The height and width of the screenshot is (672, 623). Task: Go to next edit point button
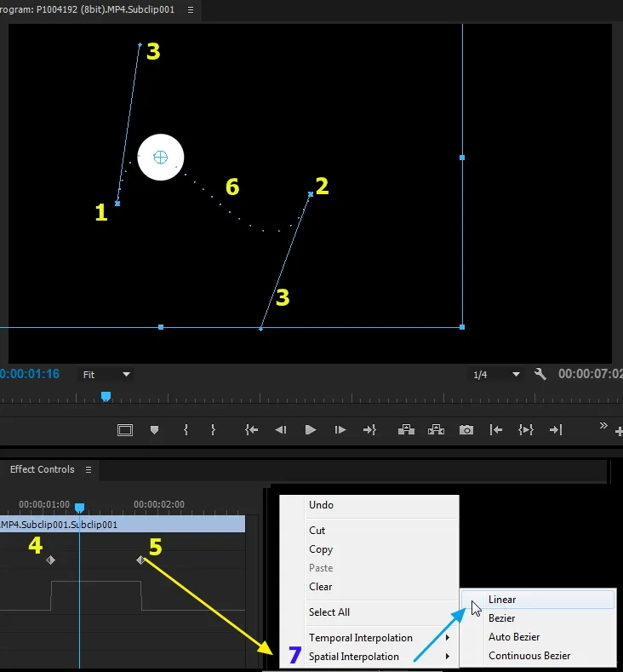click(x=556, y=430)
